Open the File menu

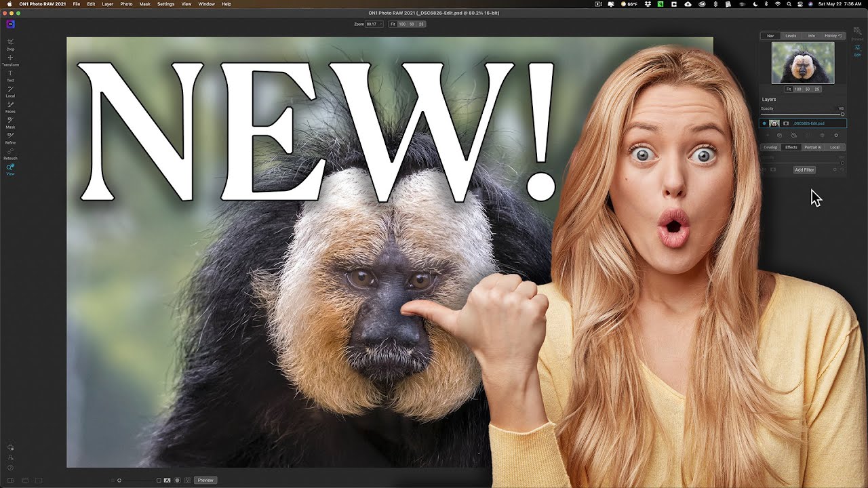pos(76,4)
